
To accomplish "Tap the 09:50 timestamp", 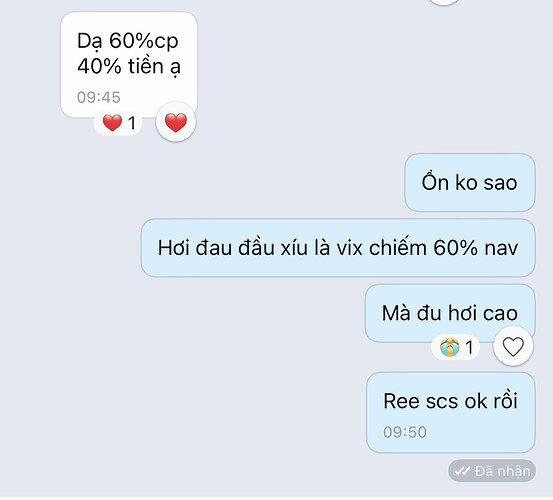I will pyautogui.click(x=405, y=432).
